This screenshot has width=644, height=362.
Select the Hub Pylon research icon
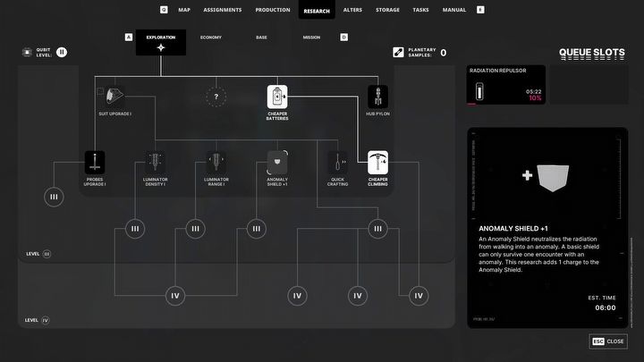click(377, 97)
